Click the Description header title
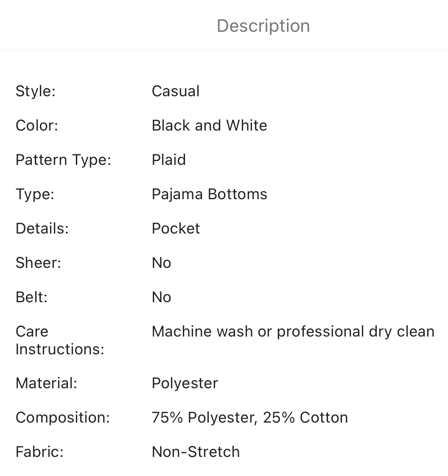 tap(263, 26)
